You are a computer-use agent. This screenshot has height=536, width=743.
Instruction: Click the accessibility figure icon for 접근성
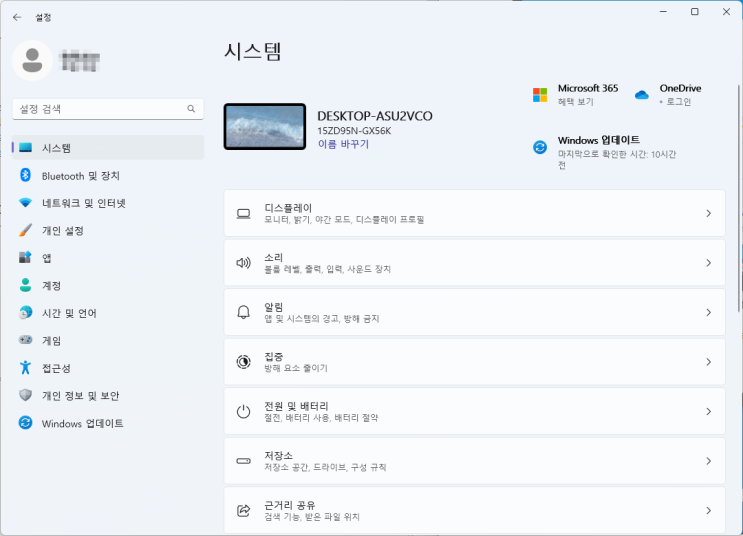point(26,368)
